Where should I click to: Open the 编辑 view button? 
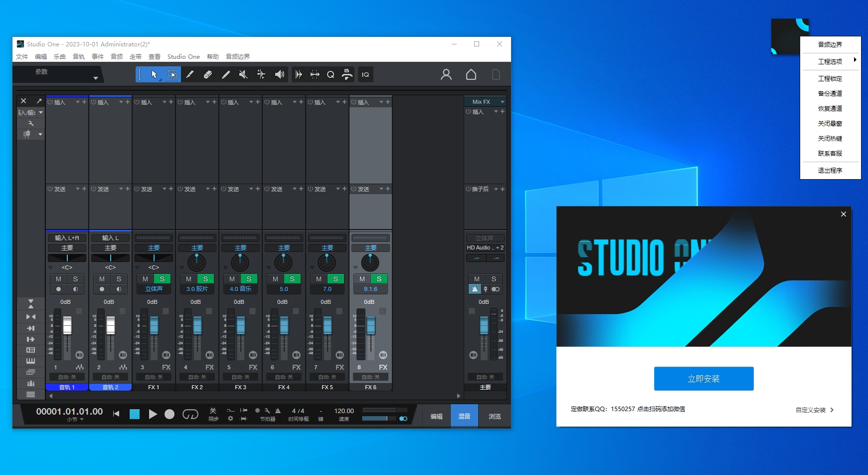pos(437,416)
